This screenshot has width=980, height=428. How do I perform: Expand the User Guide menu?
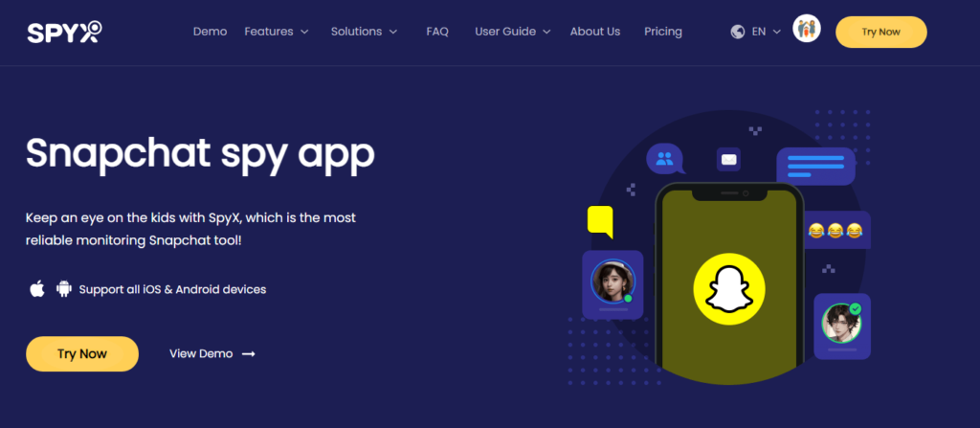click(513, 32)
